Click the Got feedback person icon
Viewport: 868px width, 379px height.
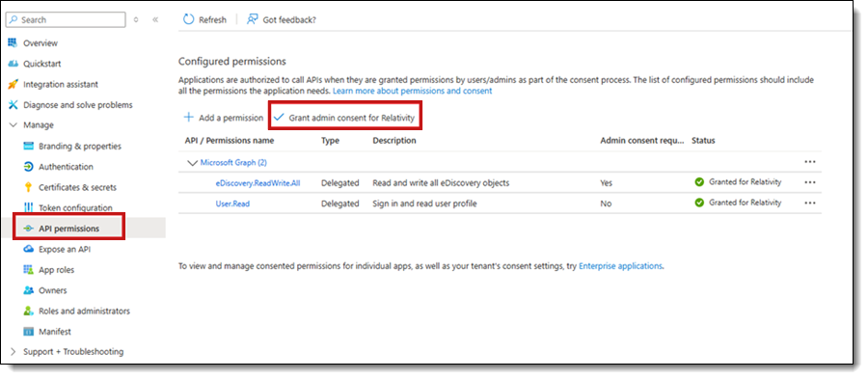(x=253, y=19)
